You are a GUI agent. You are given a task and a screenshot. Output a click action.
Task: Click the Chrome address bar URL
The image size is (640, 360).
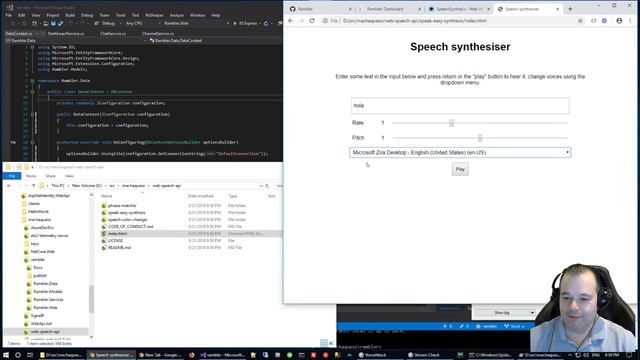[414, 21]
